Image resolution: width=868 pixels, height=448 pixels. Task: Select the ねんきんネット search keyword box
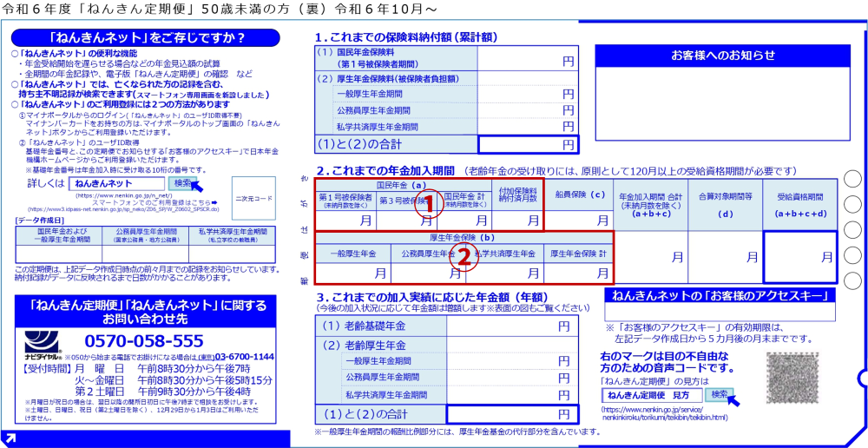(x=117, y=183)
